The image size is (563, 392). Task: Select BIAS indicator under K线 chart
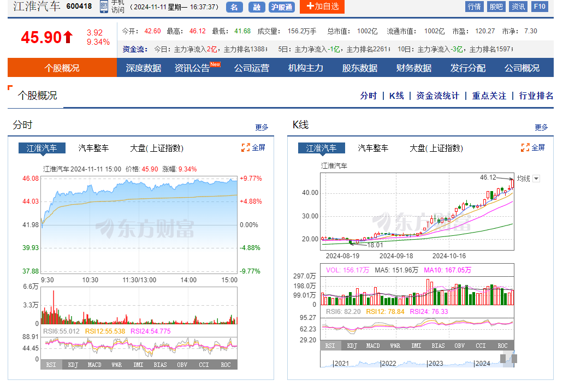pyautogui.click(x=438, y=346)
